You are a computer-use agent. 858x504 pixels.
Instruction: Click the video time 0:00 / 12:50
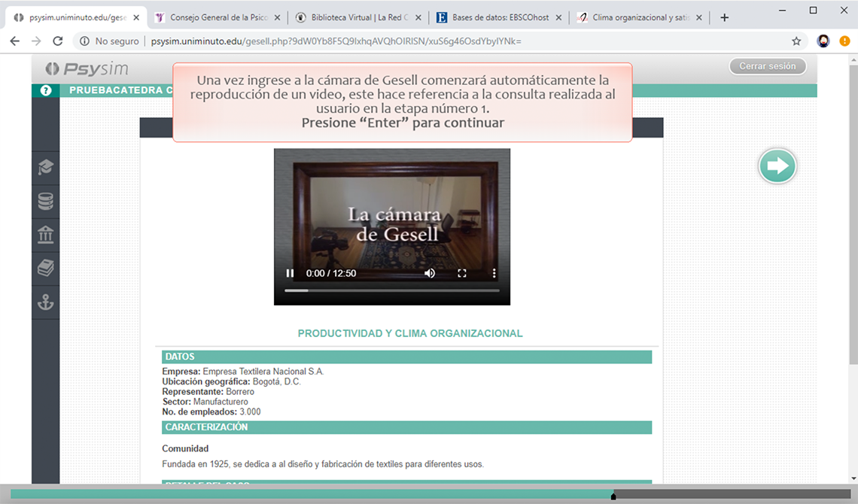tap(331, 273)
